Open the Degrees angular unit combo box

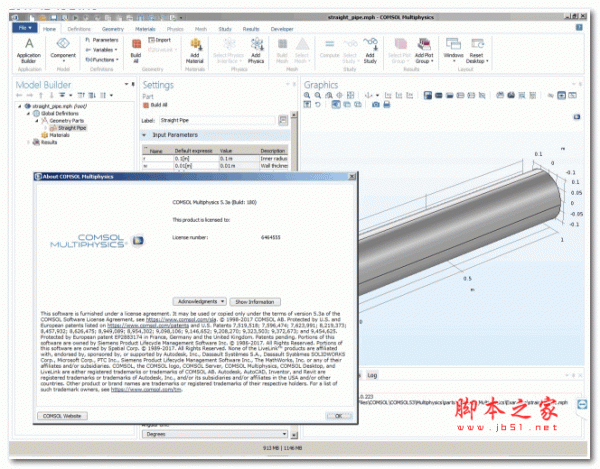click(215, 434)
